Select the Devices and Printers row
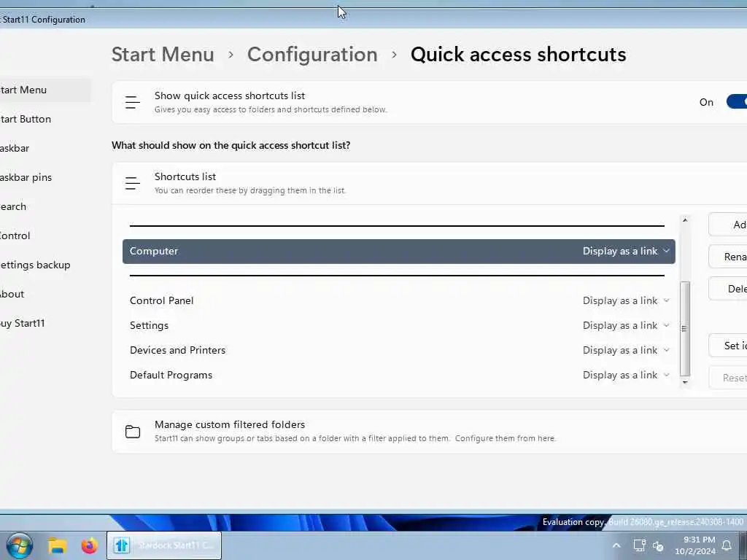 pyautogui.click(x=399, y=350)
